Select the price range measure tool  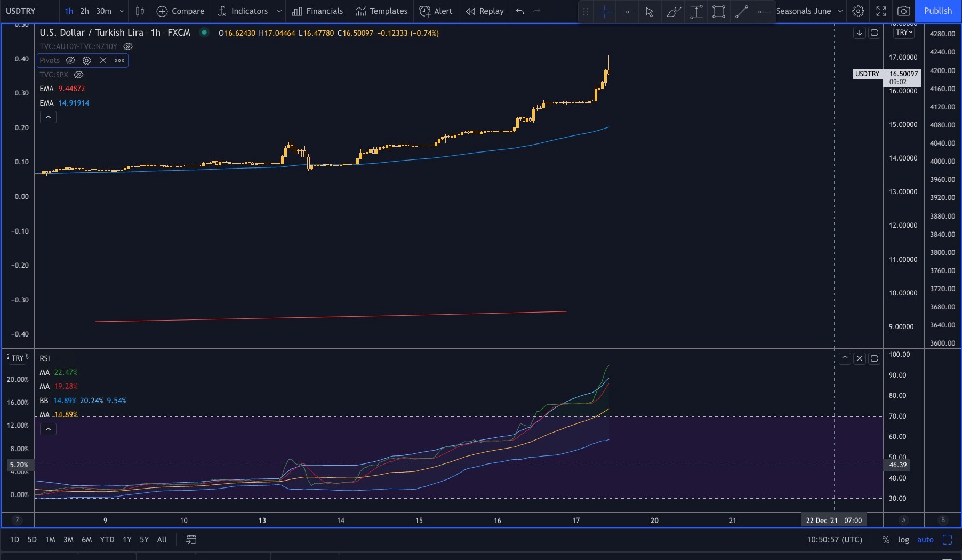[696, 12]
